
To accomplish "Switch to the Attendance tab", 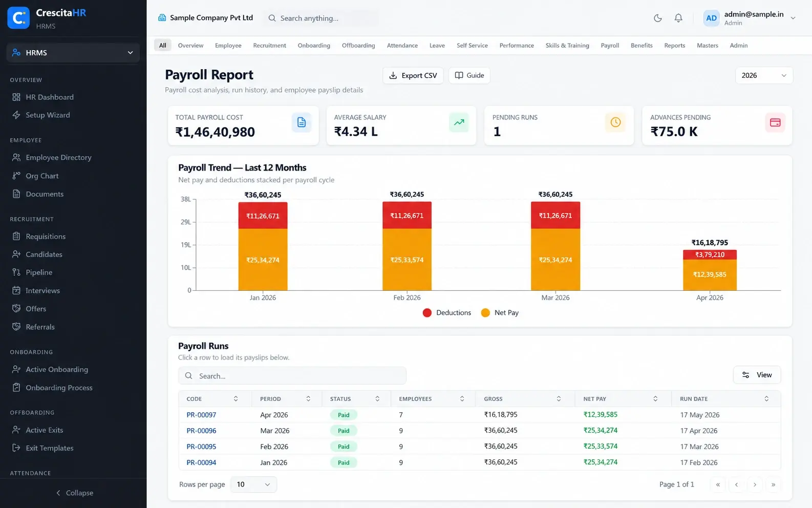I will [402, 46].
